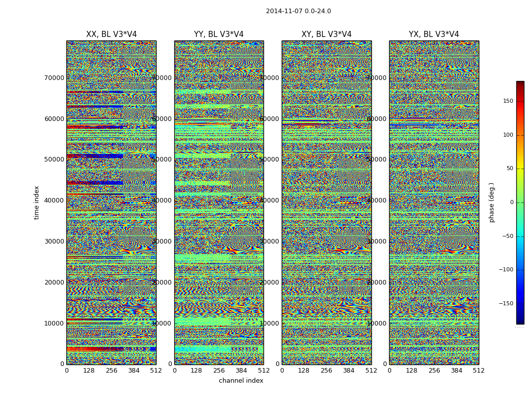This screenshot has width=532, height=405.
Task: Click the XY panel phase image
Action: coord(326,202)
